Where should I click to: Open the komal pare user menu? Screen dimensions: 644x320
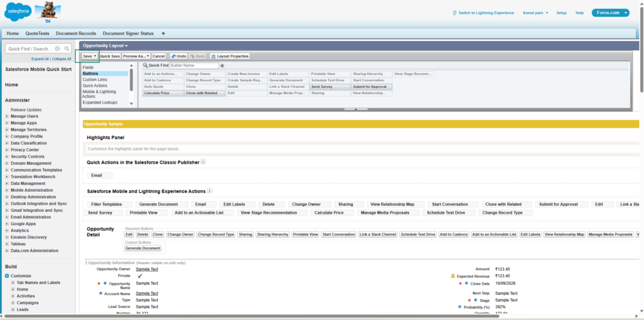point(535,13)
